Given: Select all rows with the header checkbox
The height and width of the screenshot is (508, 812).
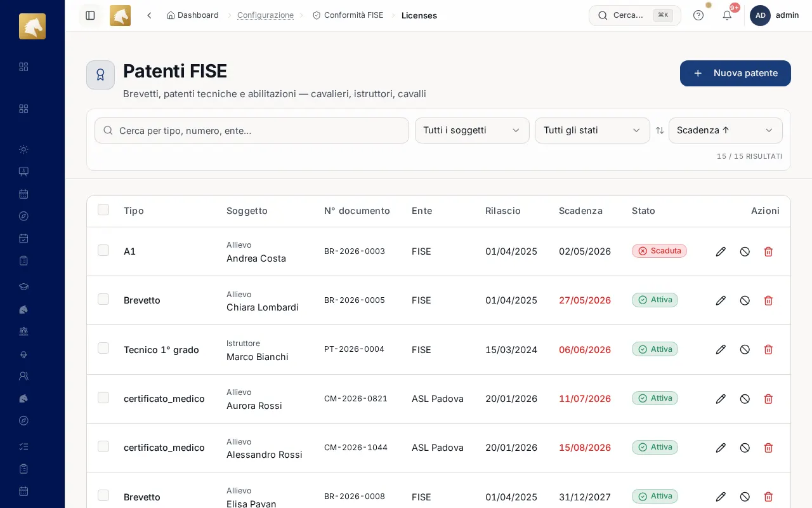Looking at the screenshot, I should coord(103,210).
